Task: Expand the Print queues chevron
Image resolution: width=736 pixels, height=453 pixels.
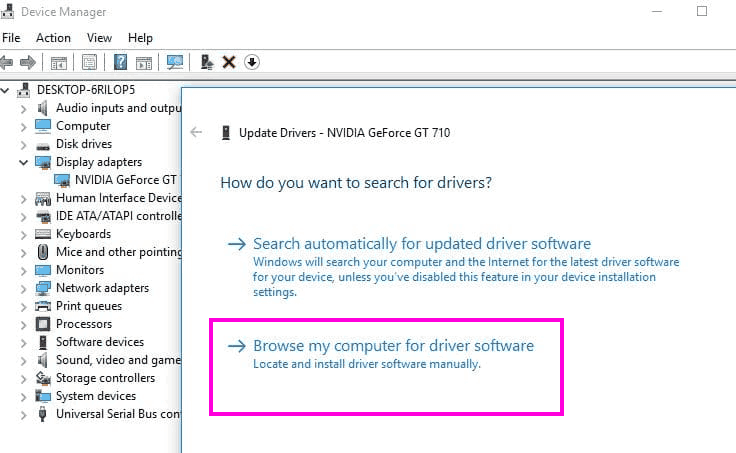Action: pyautogui.click(x=23, y=307)
